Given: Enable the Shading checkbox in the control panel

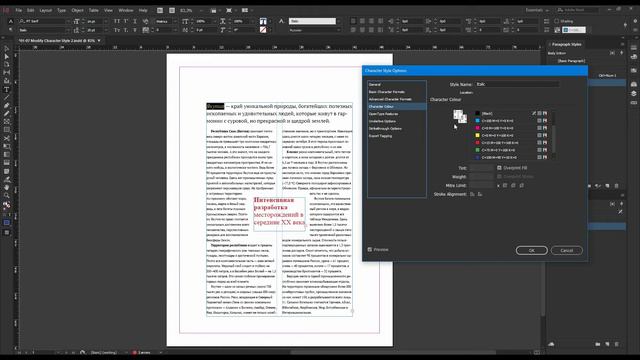Looking at the screenshot, I should [557, 21].
